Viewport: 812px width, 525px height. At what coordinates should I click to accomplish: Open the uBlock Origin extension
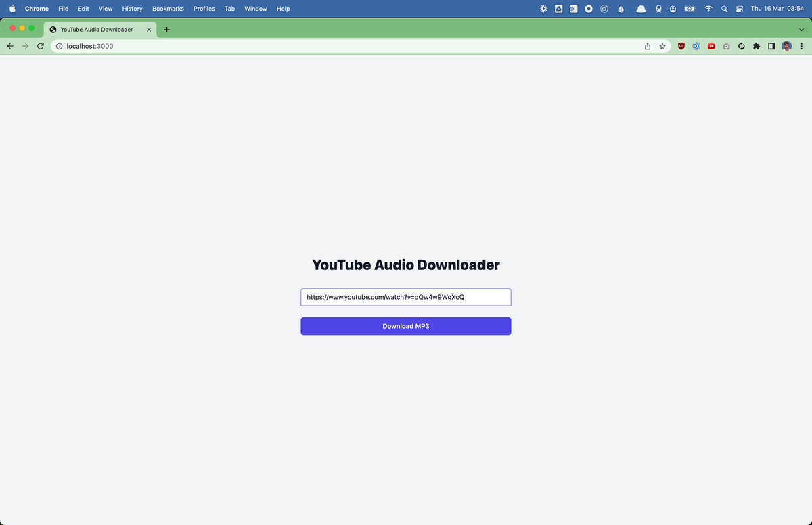(681, 46)
